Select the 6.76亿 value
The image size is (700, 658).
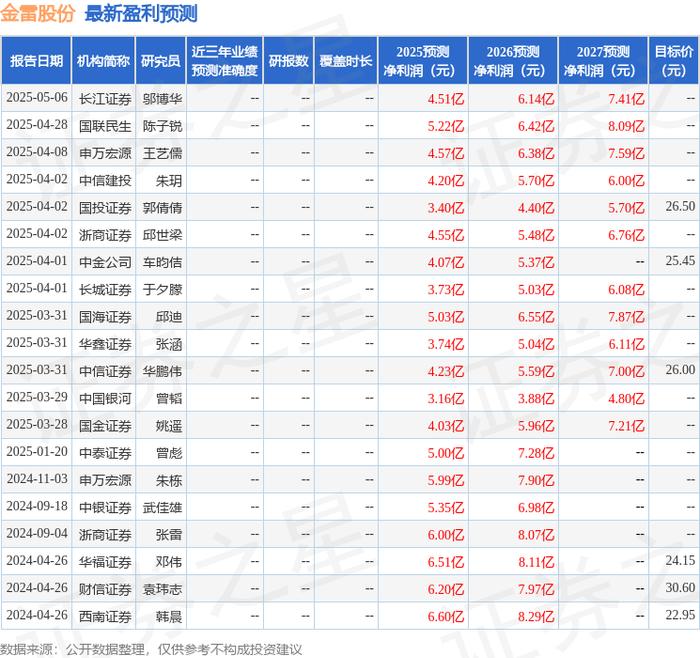coord(626,235)
